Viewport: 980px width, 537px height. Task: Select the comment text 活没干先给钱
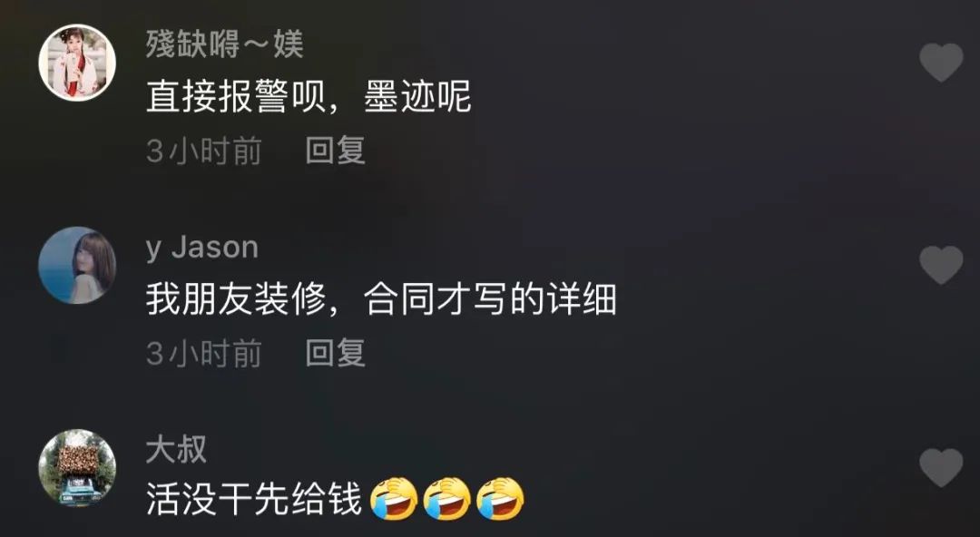pyautogui.click(x=254, y=500)
